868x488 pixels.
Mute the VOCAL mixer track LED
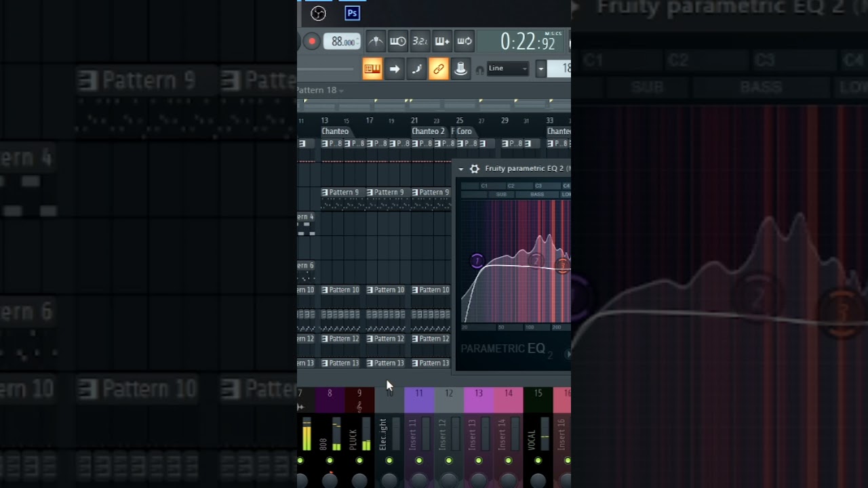[x=538, y=461]
